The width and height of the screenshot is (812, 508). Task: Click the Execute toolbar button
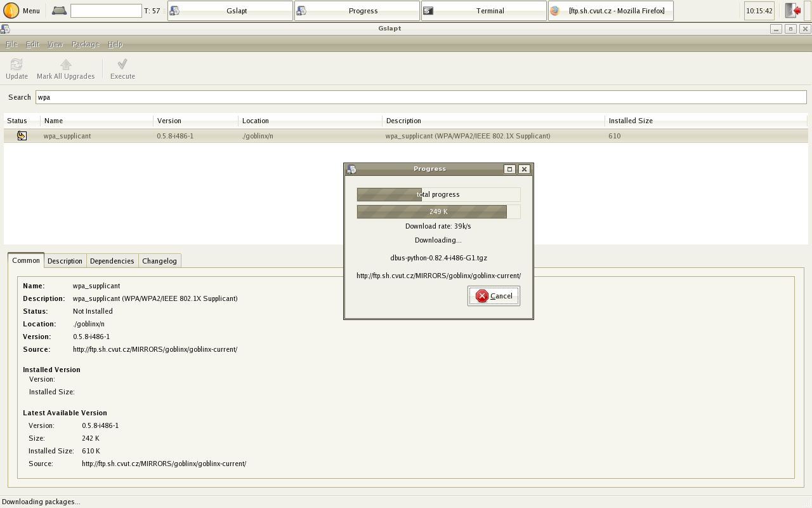click(122, 69)
